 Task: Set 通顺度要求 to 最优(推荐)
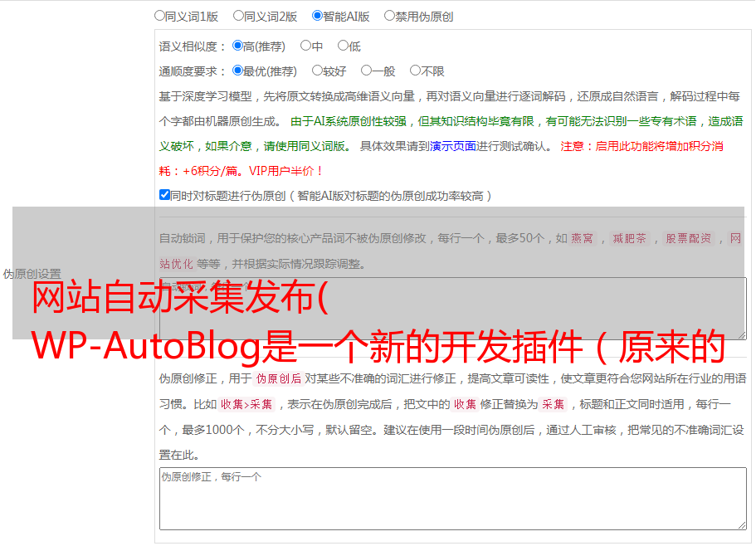(237, 71)
